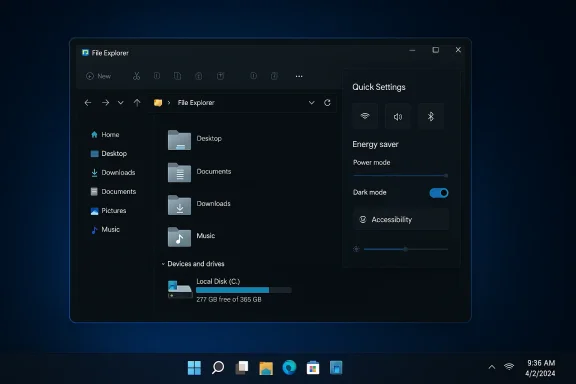The image size is (576, 384).
Task: Minimize the File Explorer window
Action: pyautogui.click(x=412, y=50)
